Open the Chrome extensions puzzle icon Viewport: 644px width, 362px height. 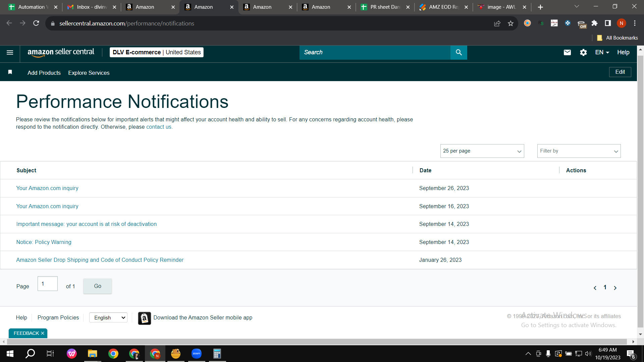click(594, 23)
